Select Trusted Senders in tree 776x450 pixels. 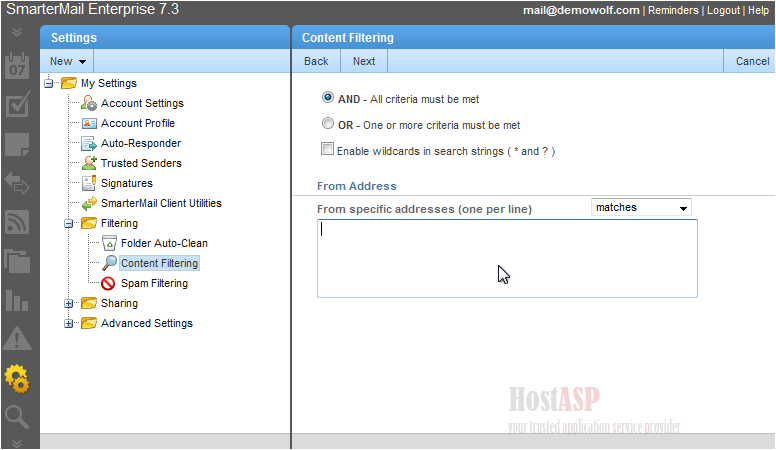tap(141, 163)
